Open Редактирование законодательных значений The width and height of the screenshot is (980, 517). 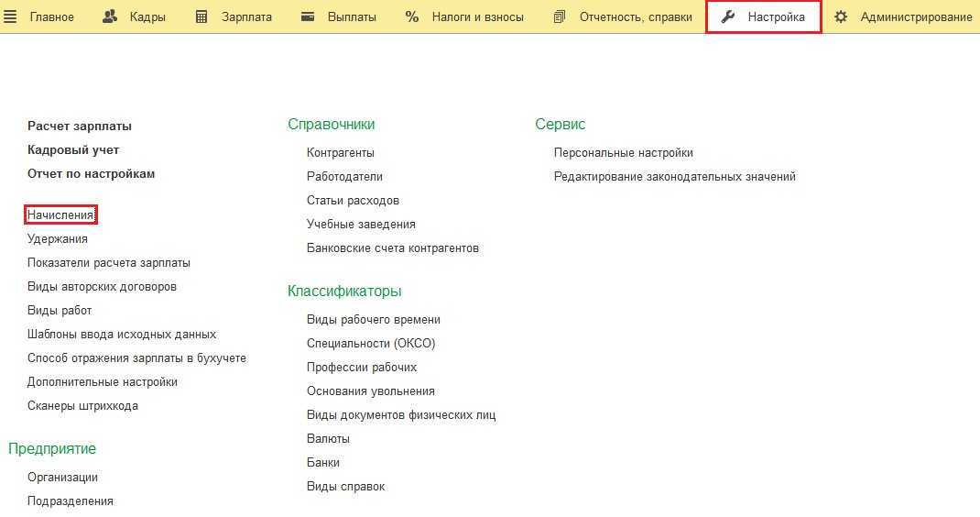(x=675, y=176)
